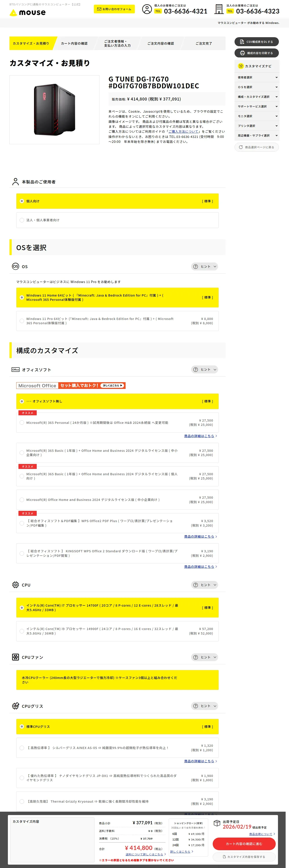Open the OS ヒント dropdown

pyautogui.click(x=205, y=267)
